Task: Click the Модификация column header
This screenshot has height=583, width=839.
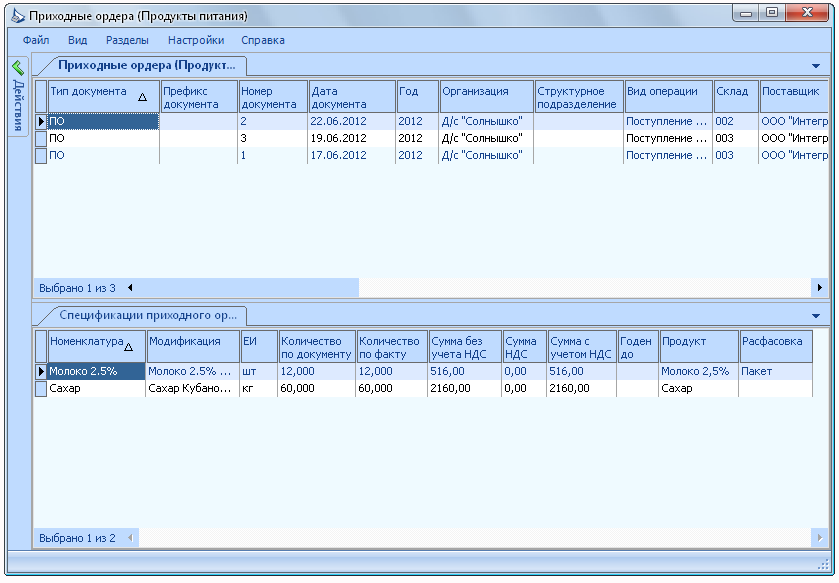Action: (193, 346)
